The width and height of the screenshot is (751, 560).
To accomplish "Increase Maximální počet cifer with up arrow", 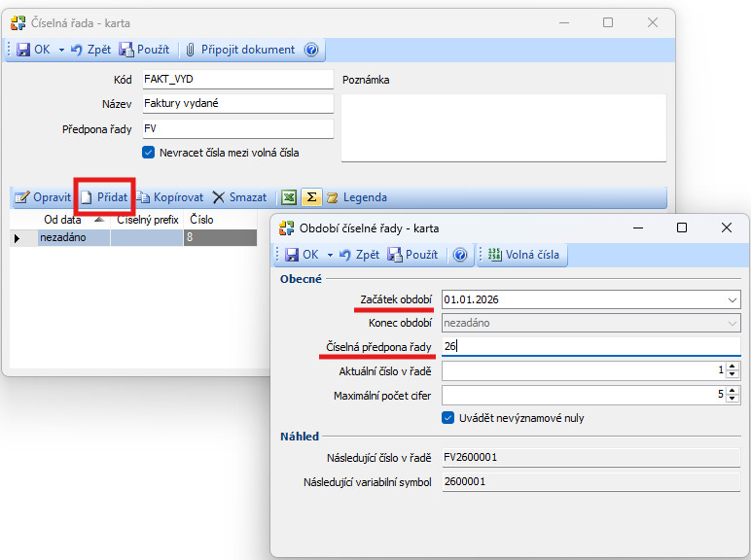I will 733,390.
